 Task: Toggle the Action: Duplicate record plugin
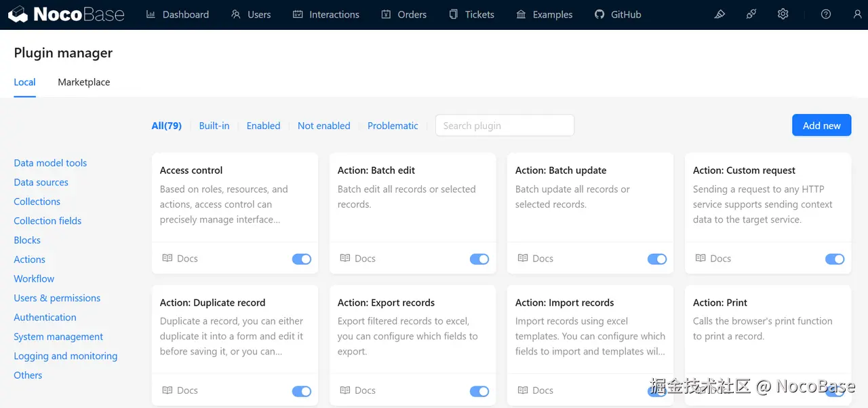coord(302,391)
